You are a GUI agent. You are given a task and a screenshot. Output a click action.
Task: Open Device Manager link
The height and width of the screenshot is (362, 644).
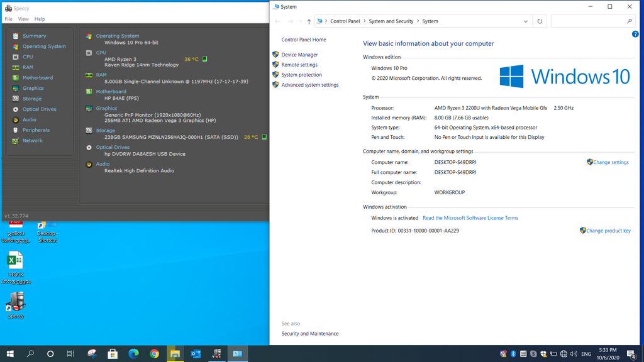[x=299, y=55]
